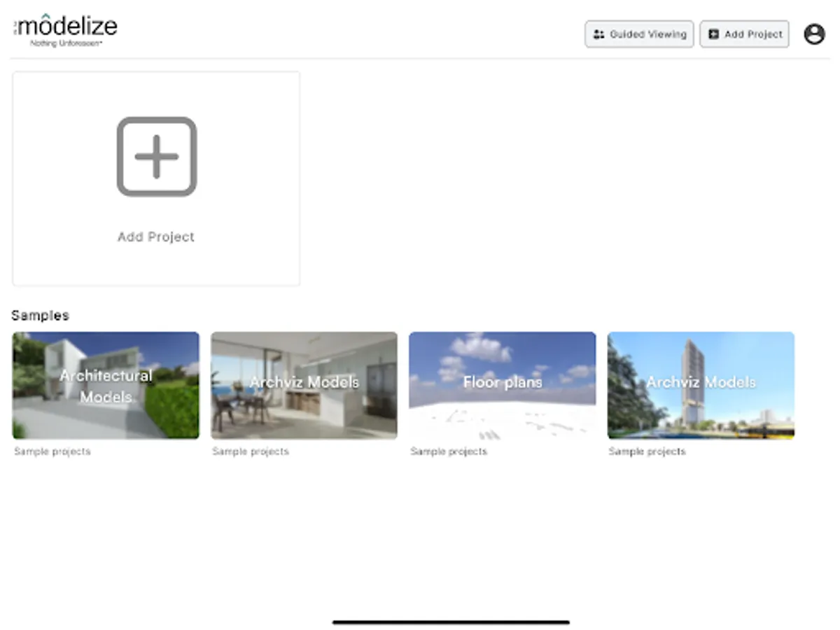Image resolution: width=840 pixels, height=630 pixels.
Task: Open the Architectural Models sample
Action: click(x=105, y=385)
